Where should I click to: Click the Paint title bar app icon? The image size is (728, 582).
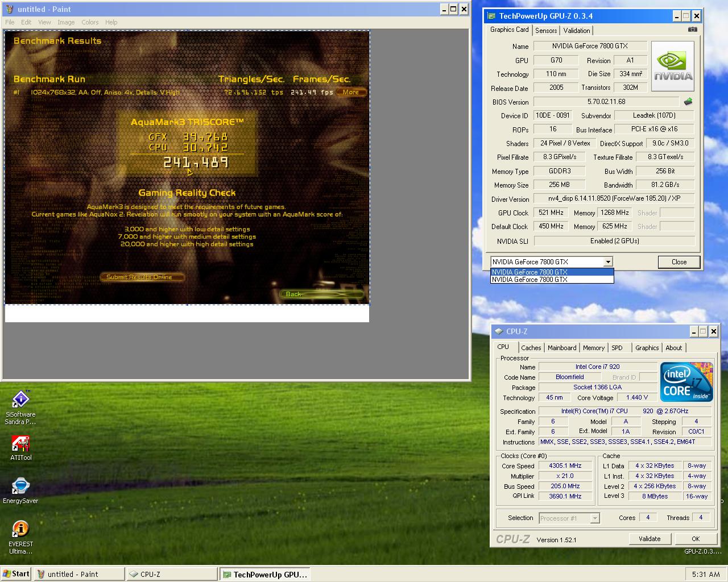9,9
